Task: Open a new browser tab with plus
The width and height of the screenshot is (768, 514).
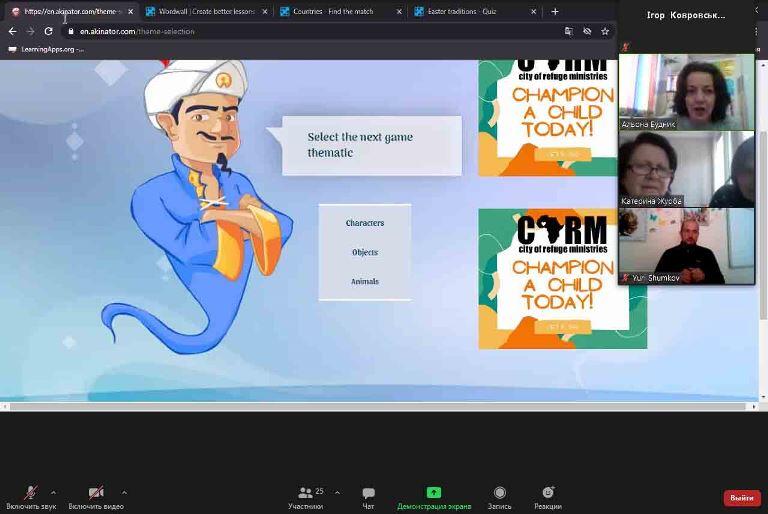Action: 555,11
